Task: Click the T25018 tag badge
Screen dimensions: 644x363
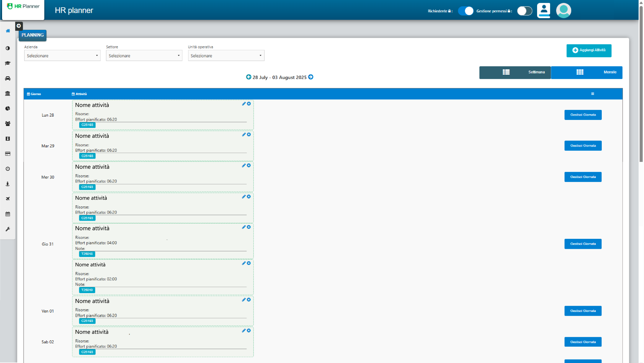Action: [x=87, y=254]
